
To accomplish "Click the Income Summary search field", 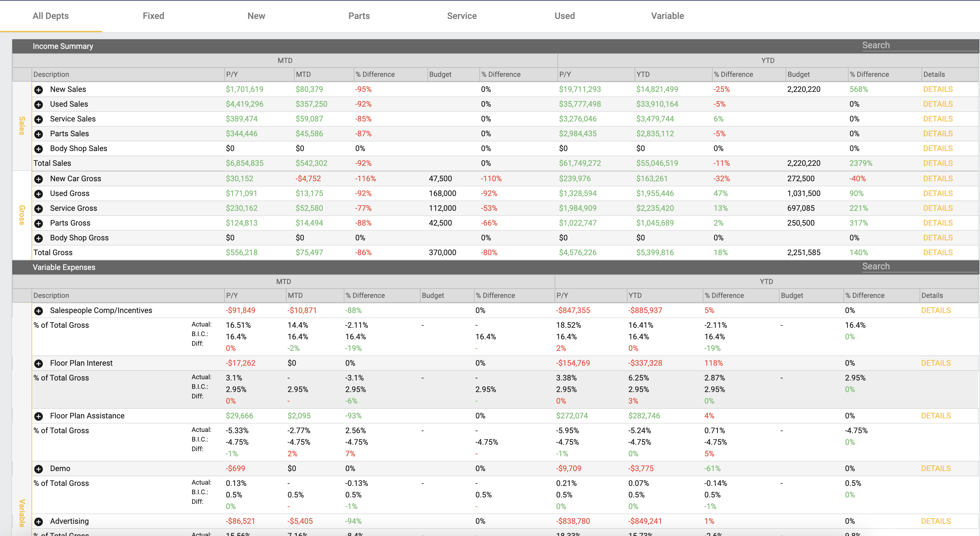I will pos(920,45).
